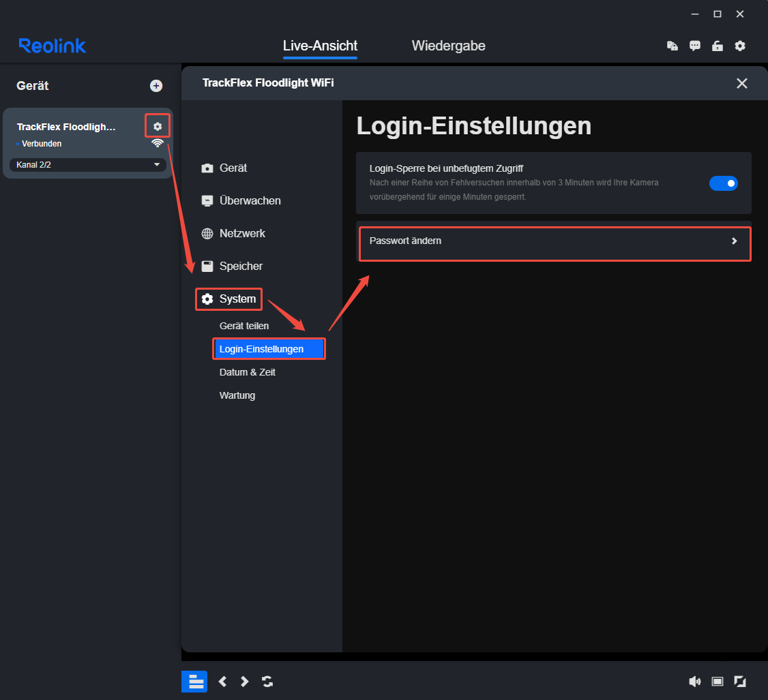Screen dimensions: 768x700
Task: Open the chat feedback icon in header
Action: point(694,46)
